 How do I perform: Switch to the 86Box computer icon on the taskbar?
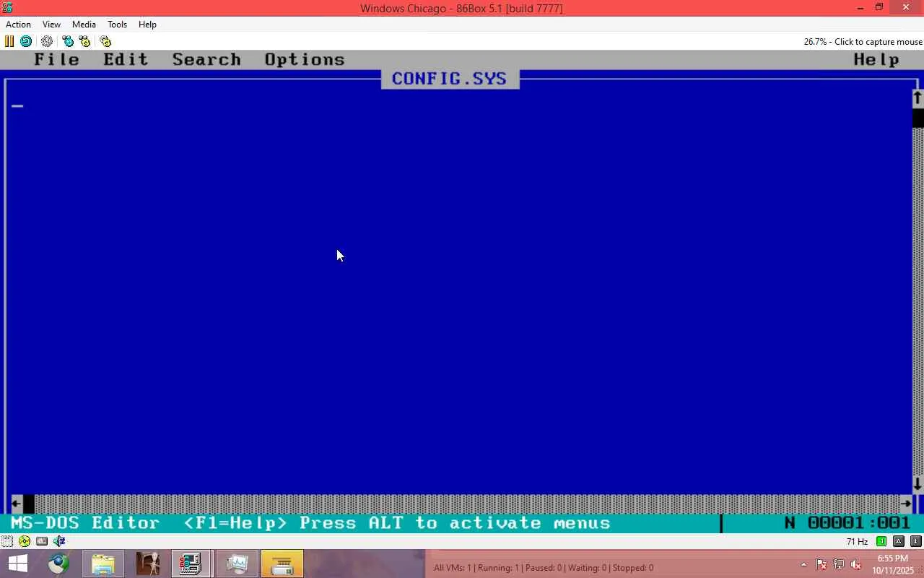[191, 564]
